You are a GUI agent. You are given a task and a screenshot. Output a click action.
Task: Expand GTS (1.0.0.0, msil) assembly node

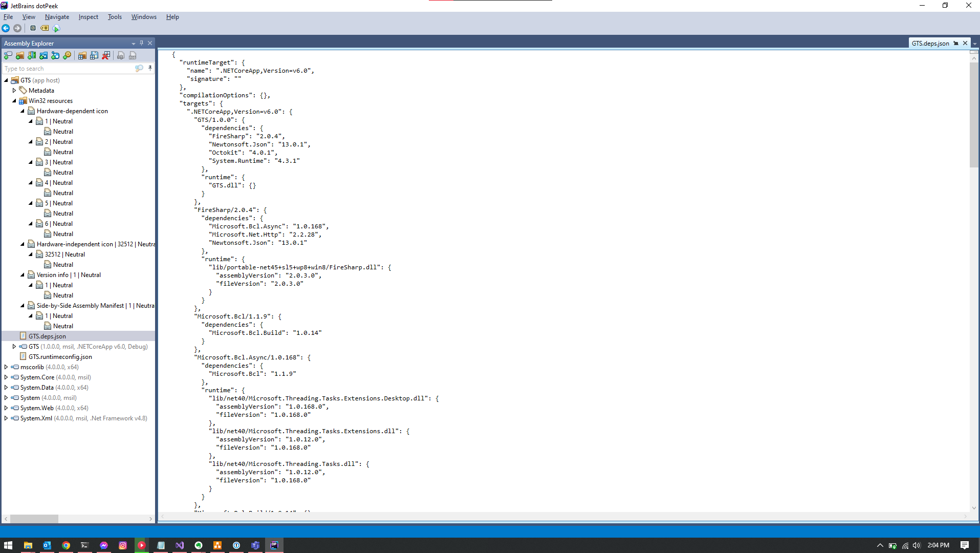(x=14, y=347)
